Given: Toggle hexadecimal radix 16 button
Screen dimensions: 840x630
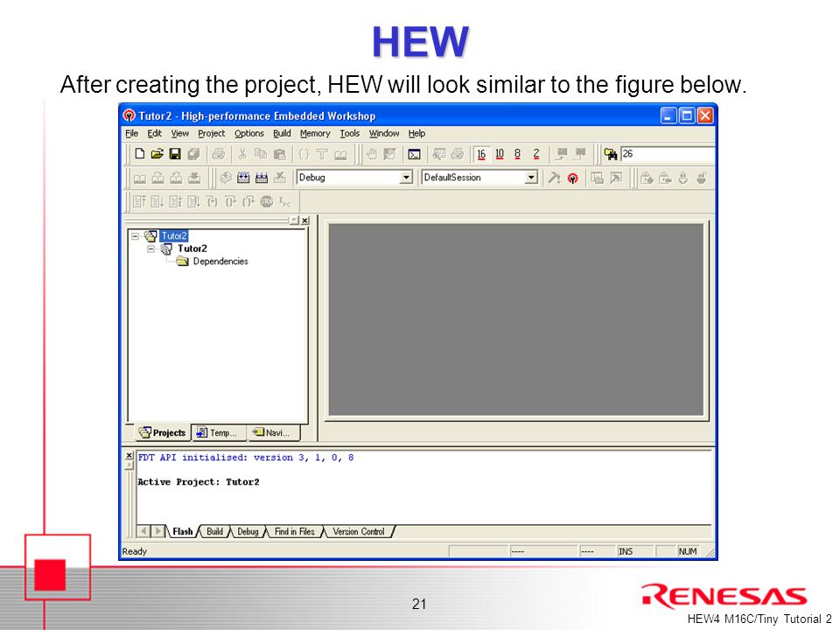Looking at the screenshot, I should click(481, 154).
